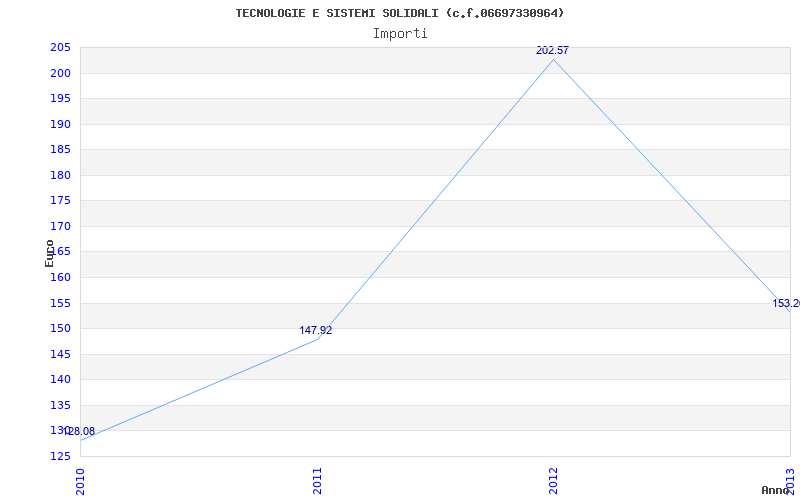Click the 140 y-axis value

coord(60,380)
